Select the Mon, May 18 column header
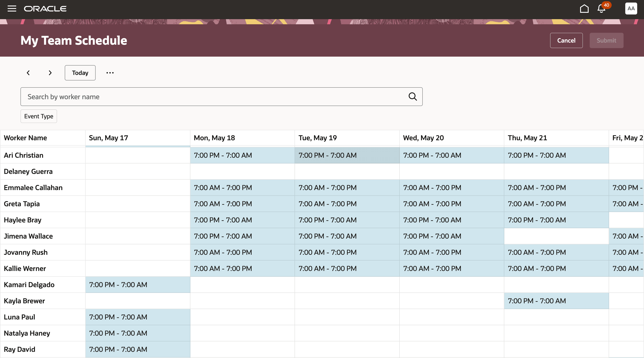Viewport: 644px width, 358px height. [x=242, y=138]
